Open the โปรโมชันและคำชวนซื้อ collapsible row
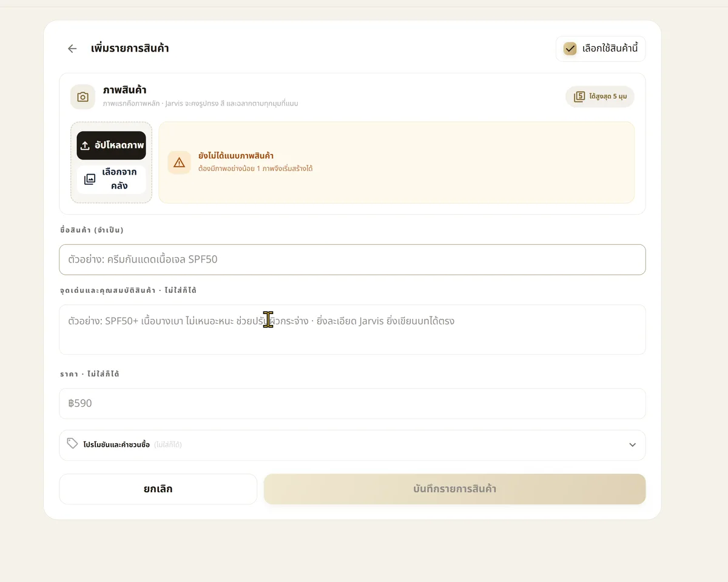 coord(352,445)
